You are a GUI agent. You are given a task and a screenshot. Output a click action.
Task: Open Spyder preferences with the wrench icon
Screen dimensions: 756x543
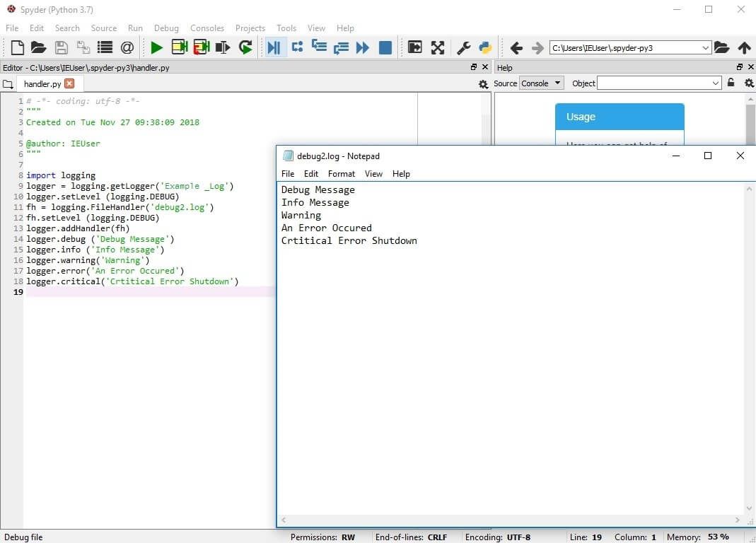[x=463, y=47]
